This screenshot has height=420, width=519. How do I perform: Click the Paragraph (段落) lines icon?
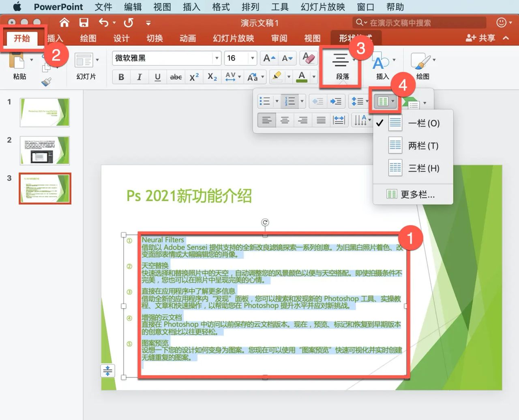tap(340, 60)
